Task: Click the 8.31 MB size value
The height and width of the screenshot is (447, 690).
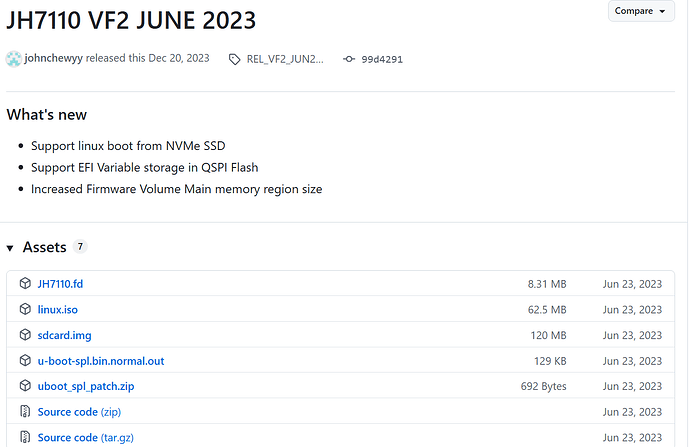Action: (x=547, y=284)
